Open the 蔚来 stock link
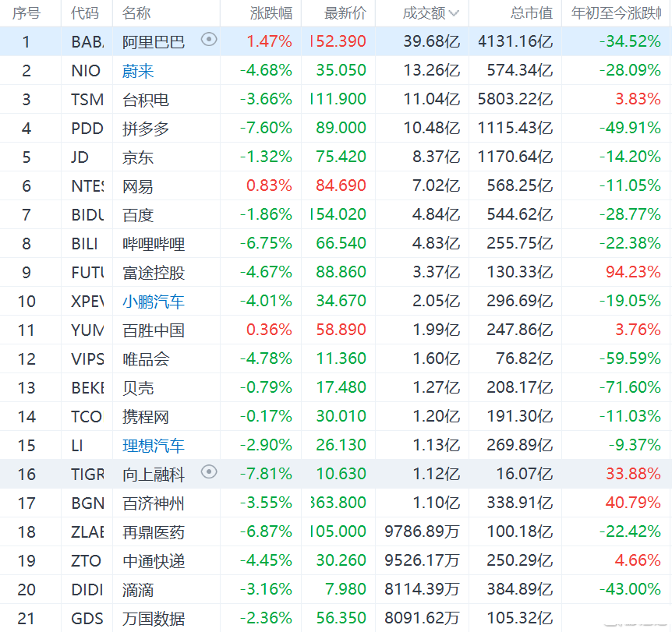 pos(138,71)
